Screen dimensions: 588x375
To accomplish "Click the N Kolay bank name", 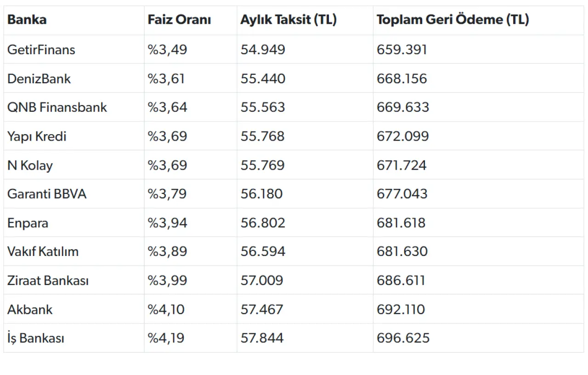I will [30, 165].
